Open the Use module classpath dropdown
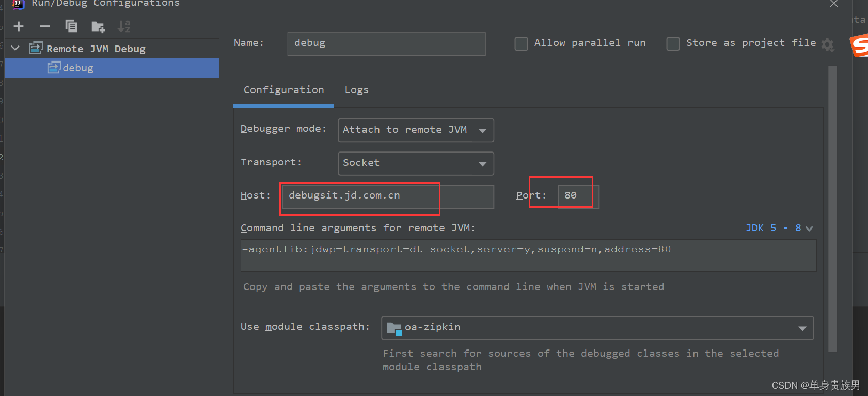 point(597,328)
